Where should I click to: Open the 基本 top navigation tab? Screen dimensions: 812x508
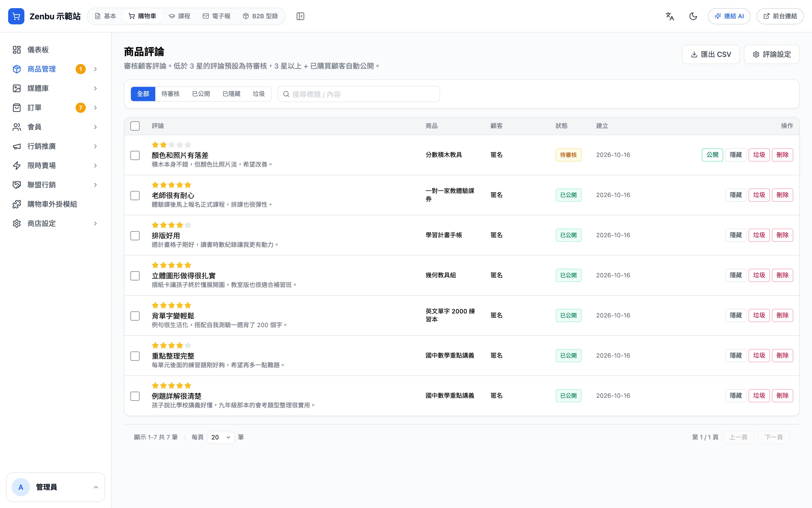tap(105, 16)
